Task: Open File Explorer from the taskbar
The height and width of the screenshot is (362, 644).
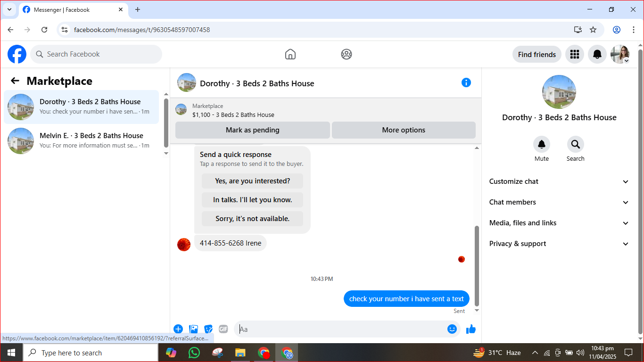Action: pos(240,353)
